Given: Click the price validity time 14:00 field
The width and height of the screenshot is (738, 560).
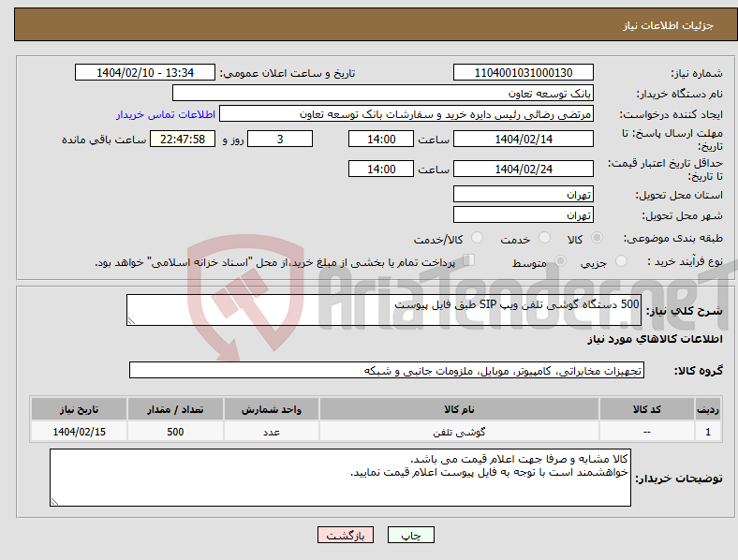Looking at the screenshot, I should 381,169.
